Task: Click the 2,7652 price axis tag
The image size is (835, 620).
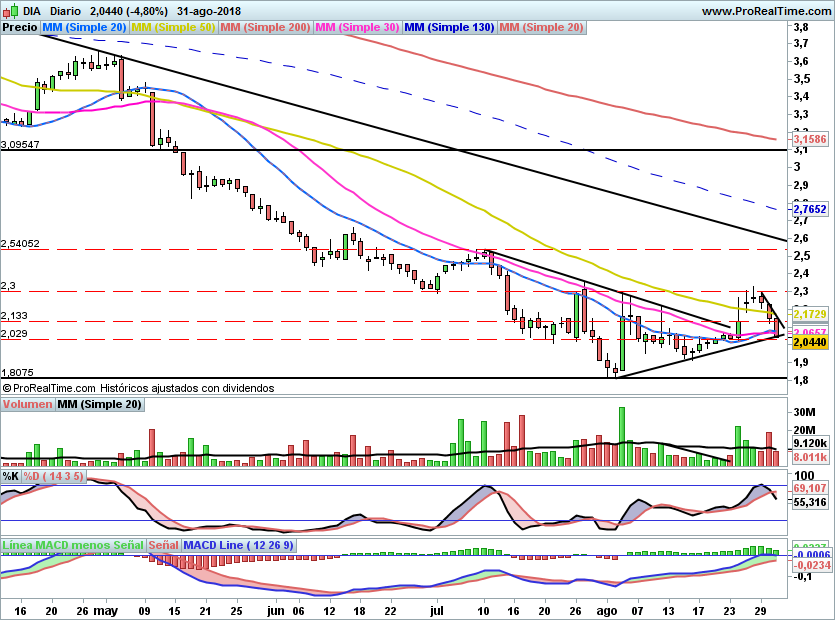Action: [810, 209]
